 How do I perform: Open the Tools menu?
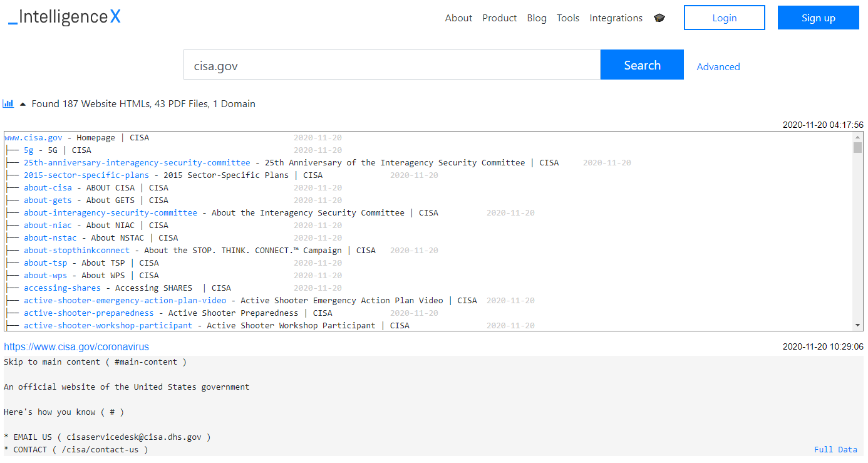(568, 18)
